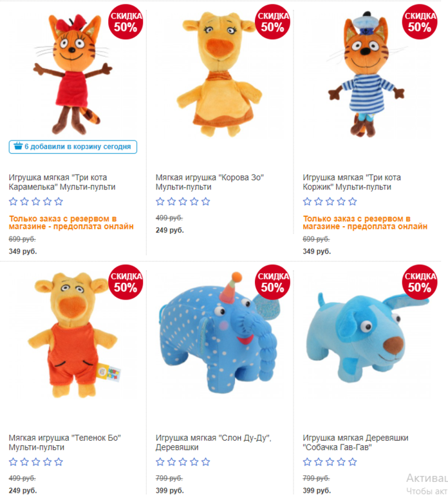Rate Собачка Гав-Гав with three stars

point(330,462)
